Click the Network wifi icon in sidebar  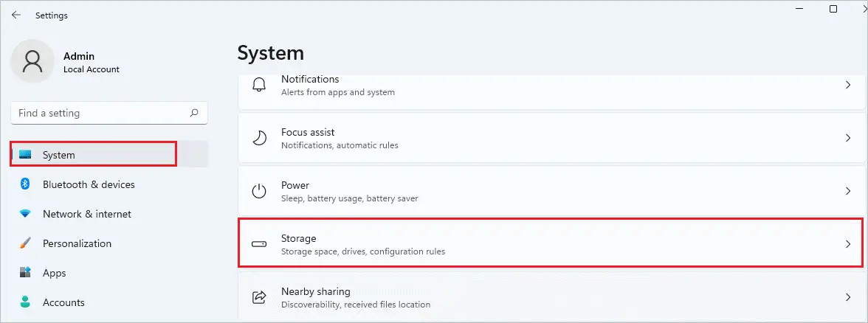pos(25,214)
